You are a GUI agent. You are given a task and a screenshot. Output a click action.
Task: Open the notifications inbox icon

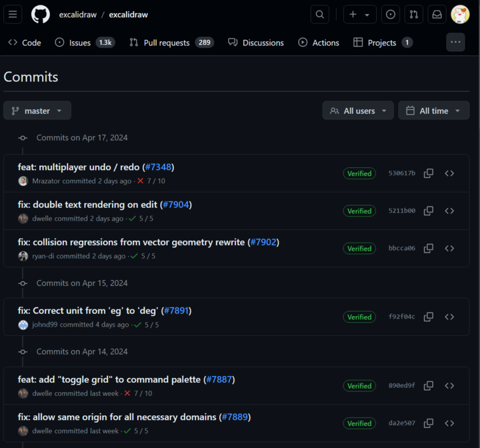[x=437, y=15]
